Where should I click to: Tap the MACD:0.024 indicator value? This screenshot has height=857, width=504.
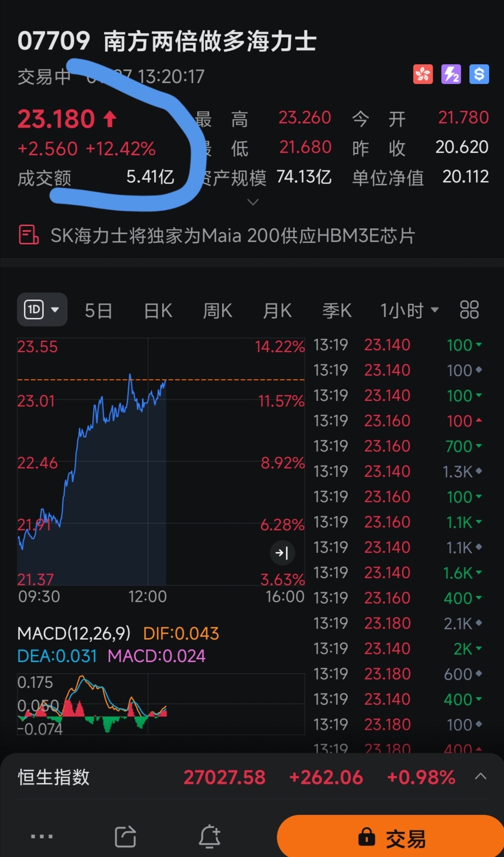[156, 655]
